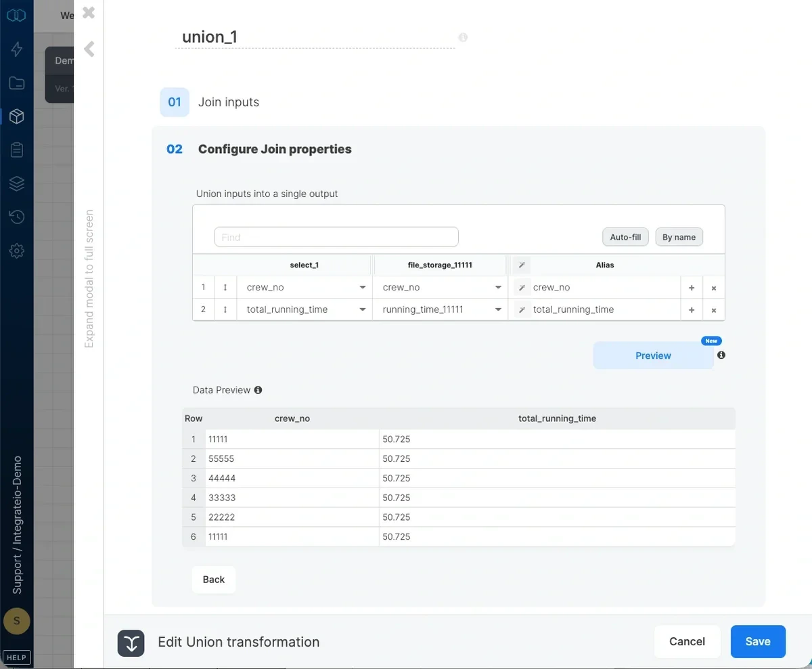Click the logo icon atop the sidebar
The image size is (812, 669).
[16, 15]
